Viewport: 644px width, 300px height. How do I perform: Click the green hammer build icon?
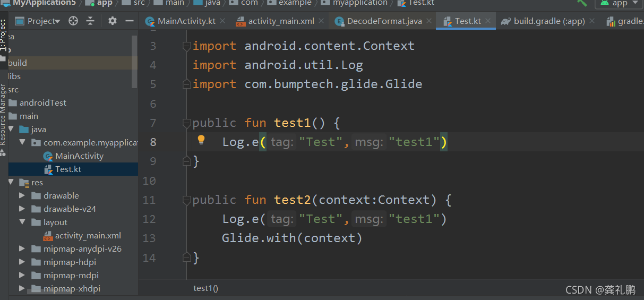[x=582, y=3]
